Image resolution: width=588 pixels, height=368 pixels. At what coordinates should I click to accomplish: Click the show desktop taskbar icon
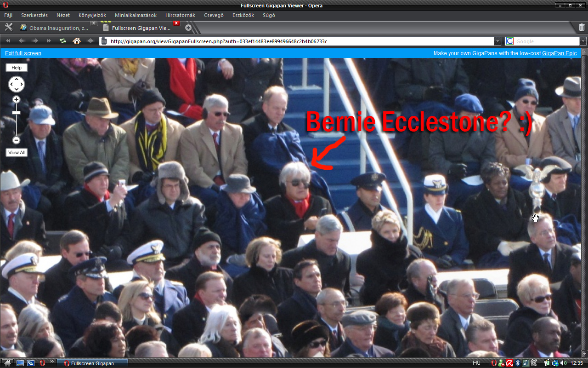pyautogui.click(x=20, y=363)
